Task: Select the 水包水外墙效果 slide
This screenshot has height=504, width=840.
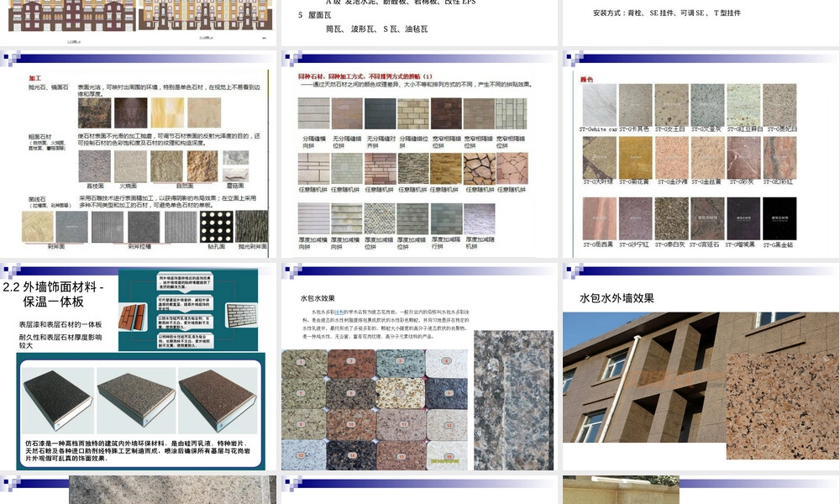Action: coord(701,367)
